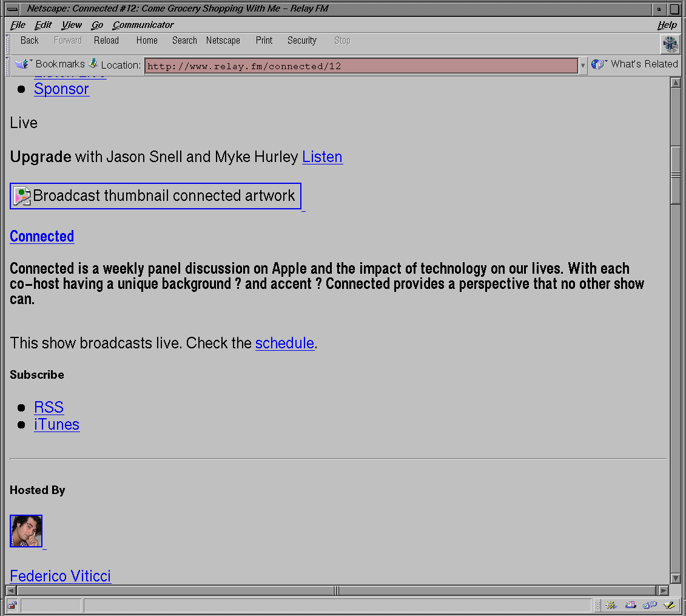Open the View menu

coord(72,25)
